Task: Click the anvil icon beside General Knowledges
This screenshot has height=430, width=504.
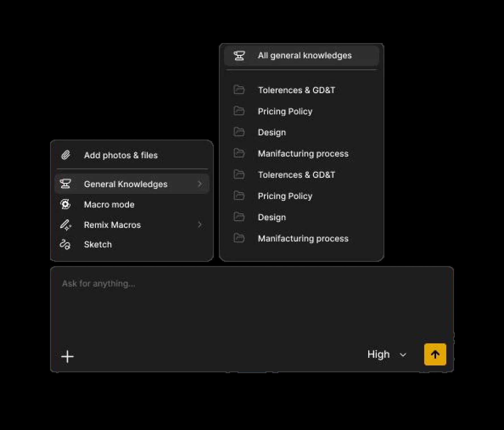Action: coord(65,184)
